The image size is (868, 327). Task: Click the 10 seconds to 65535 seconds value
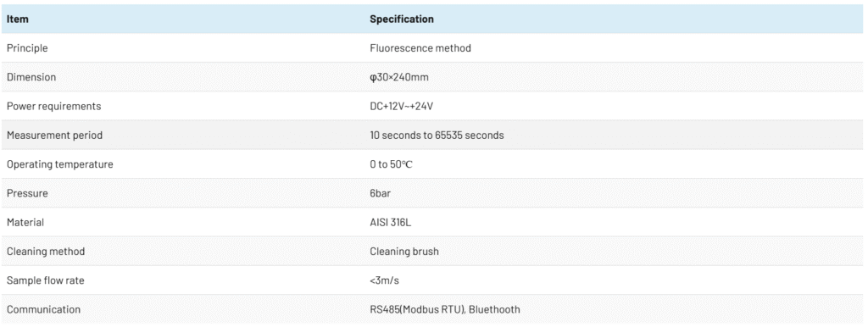pyautogui.click(x=437, y=136)
